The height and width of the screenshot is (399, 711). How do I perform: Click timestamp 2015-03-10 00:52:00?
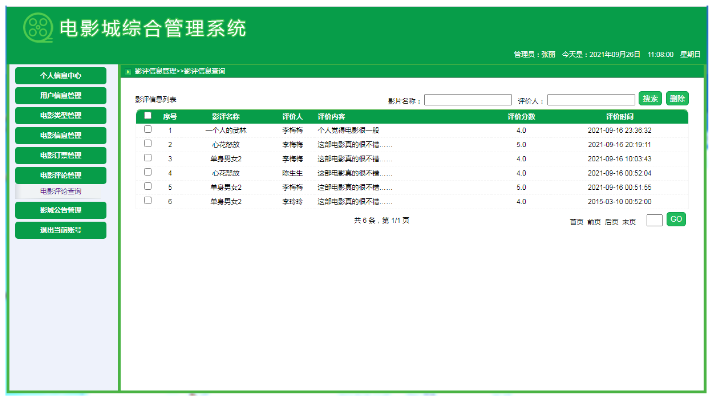pyautogui.click(x=619, y=202)
